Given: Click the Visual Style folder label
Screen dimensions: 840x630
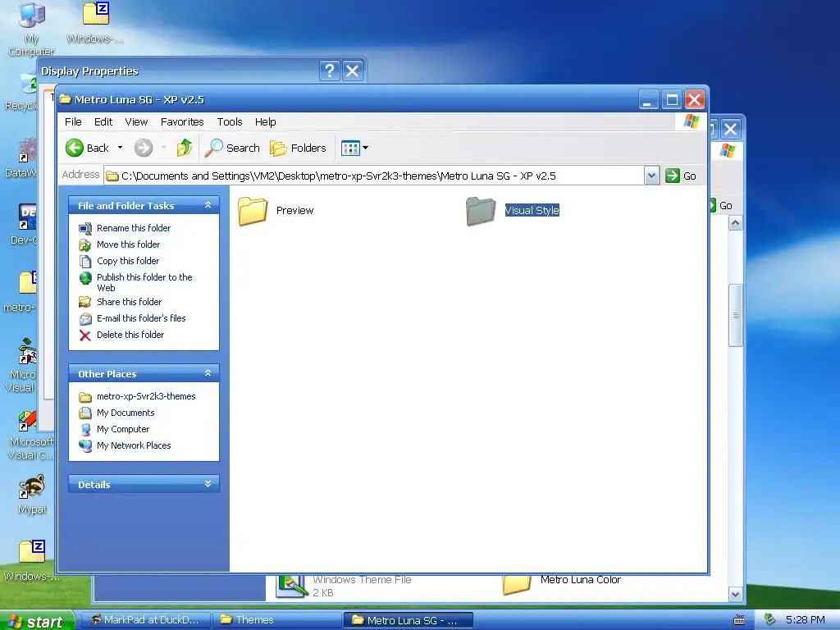Looking at the screenshot, I should tap(532, 211).
